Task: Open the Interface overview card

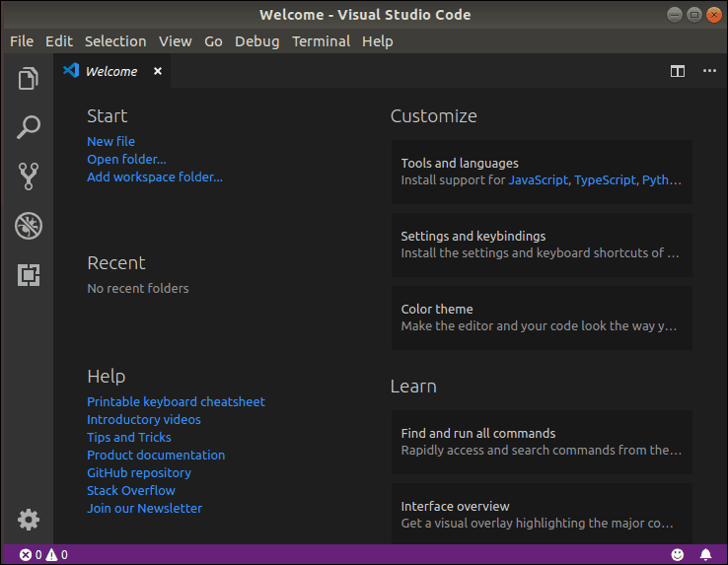Action: (x=542, y=514)
